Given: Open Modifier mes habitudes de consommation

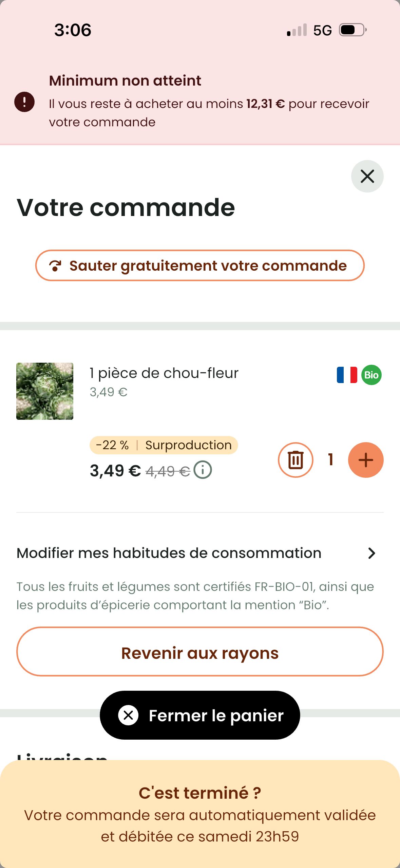Looking at the screenshot, I should click(x=169, y=553).
